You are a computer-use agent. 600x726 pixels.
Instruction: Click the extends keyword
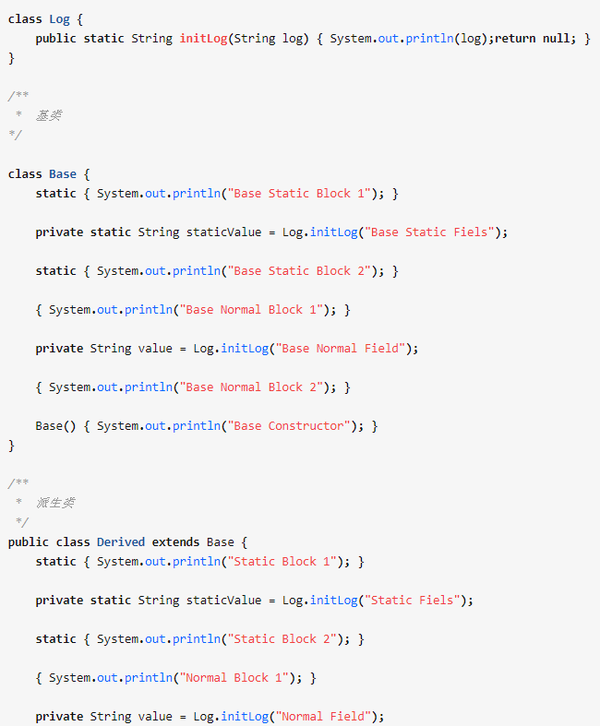176,542
